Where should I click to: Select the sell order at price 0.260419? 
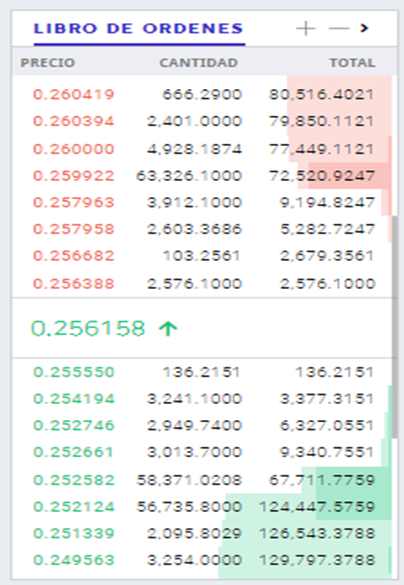click(x=202, y=94)
